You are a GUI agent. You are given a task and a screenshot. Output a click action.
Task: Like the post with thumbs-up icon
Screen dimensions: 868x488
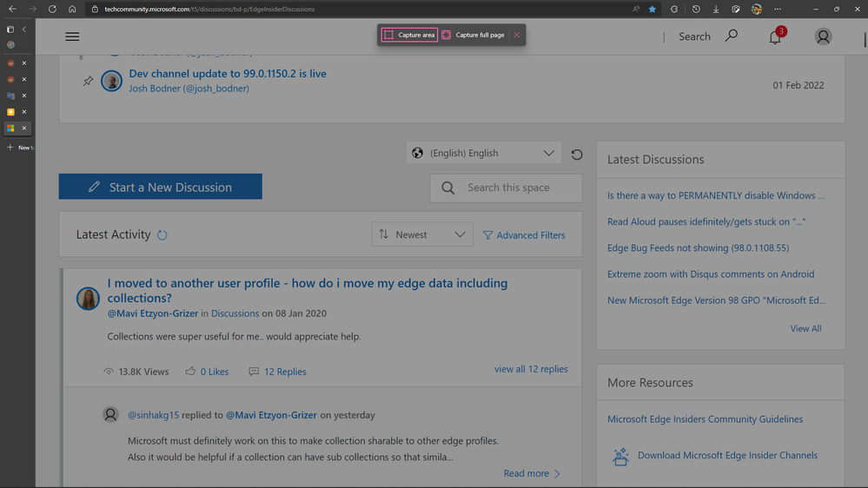pyautogui.click(x=190, y=372)
